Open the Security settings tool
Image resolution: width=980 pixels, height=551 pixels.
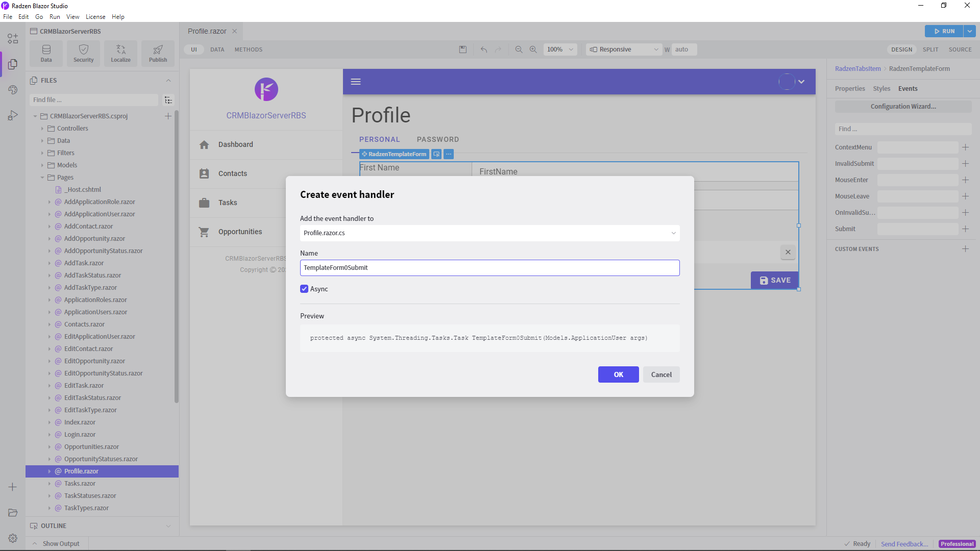(84, 54)
